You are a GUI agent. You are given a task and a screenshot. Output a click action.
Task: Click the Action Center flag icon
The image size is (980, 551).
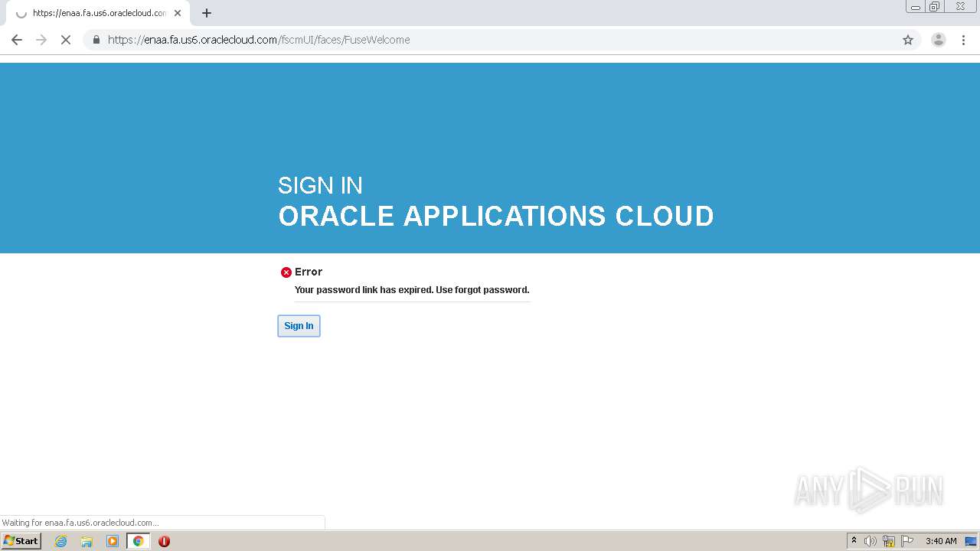tap(907, 541)
